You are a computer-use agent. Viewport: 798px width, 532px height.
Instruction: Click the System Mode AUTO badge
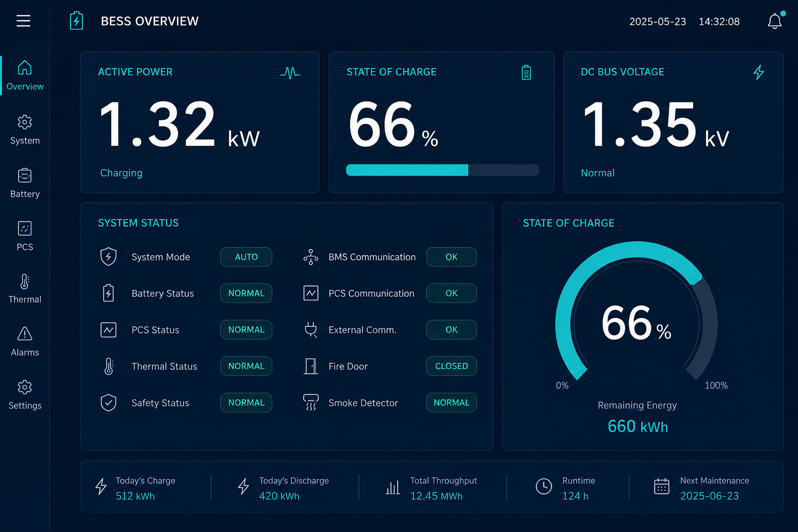[x=246, y=257]
